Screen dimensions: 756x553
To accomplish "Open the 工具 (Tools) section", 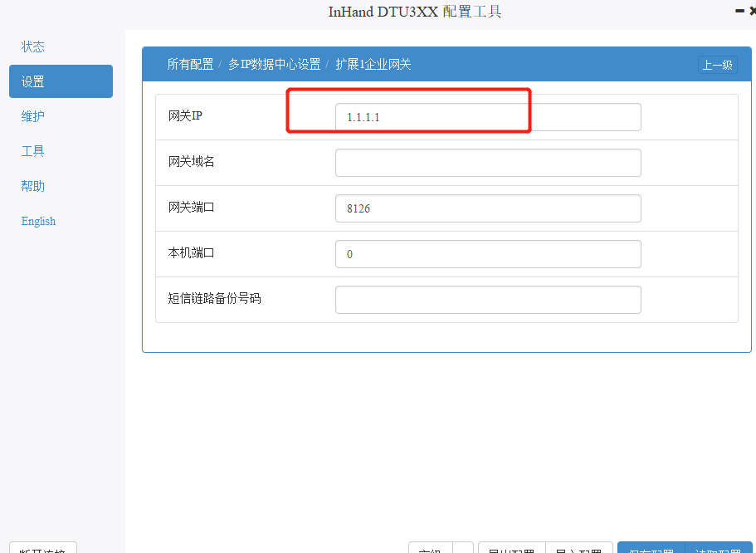I will click(32, 151).
